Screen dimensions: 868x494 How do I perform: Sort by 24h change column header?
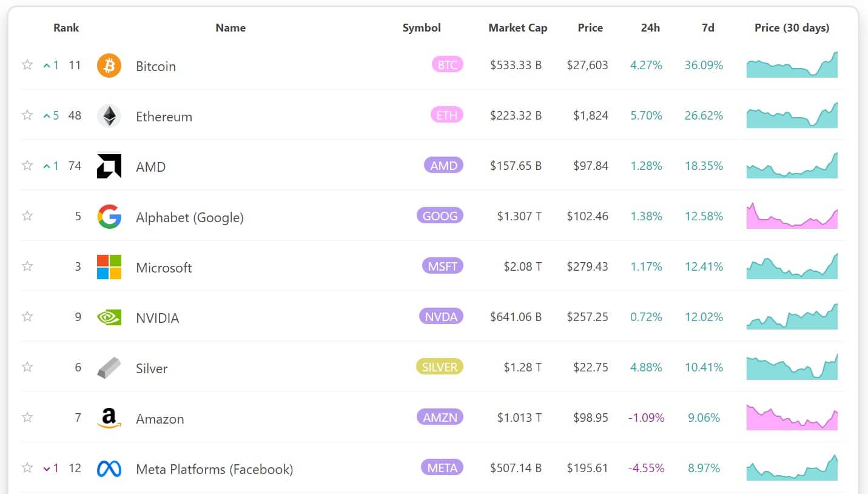pos(650,28)
